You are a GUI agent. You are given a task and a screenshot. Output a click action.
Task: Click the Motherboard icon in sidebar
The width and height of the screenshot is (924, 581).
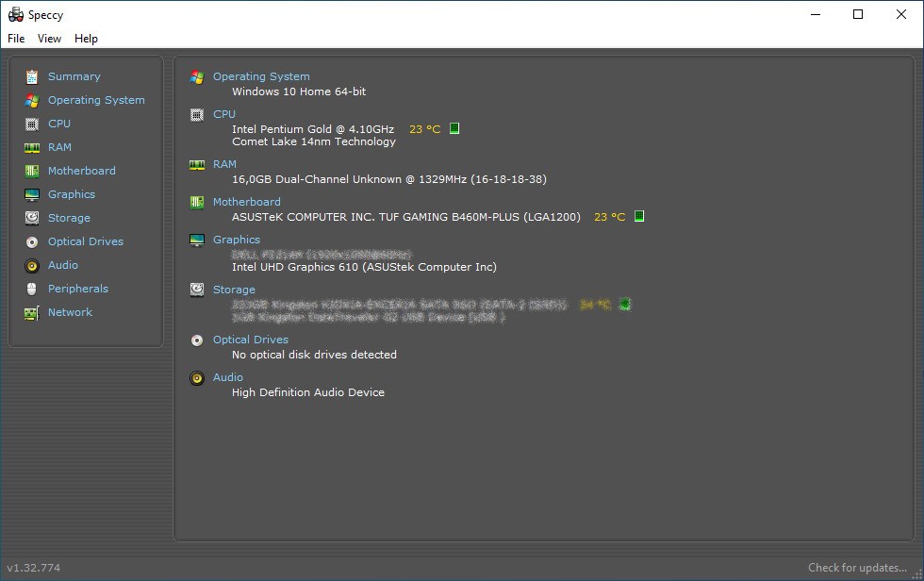pos(32,171)
